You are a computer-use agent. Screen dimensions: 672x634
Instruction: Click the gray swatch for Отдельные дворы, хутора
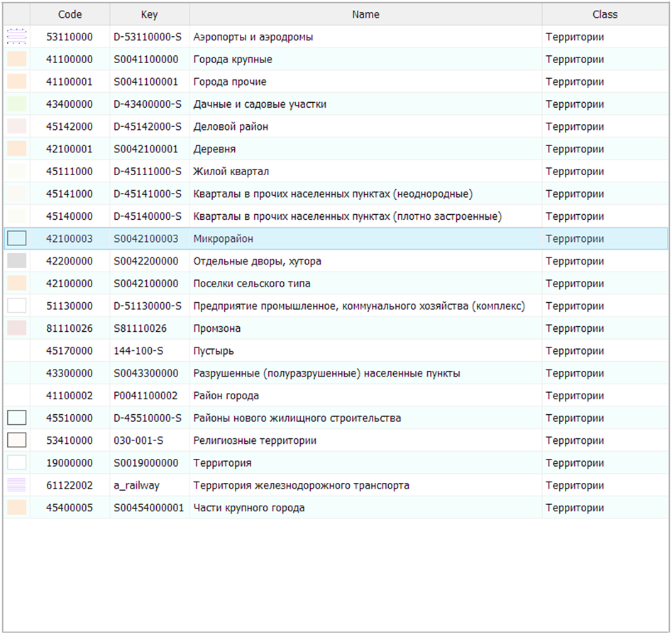(16, 261)
